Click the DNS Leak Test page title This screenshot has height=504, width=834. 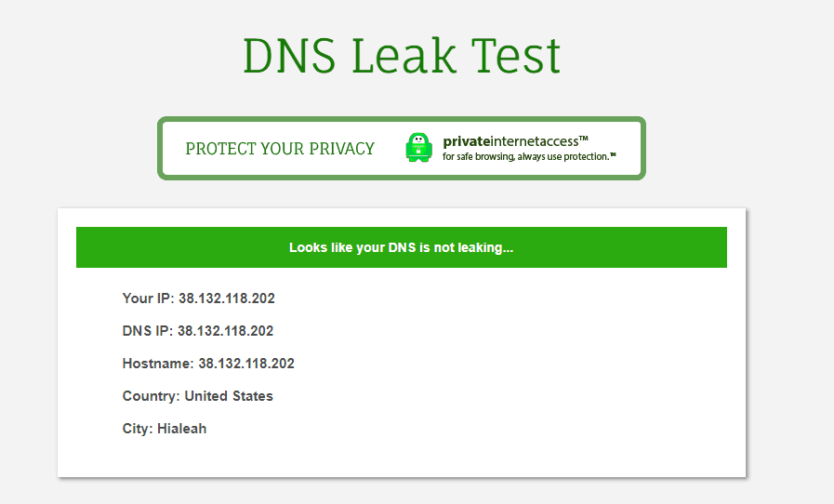[402, 56]
